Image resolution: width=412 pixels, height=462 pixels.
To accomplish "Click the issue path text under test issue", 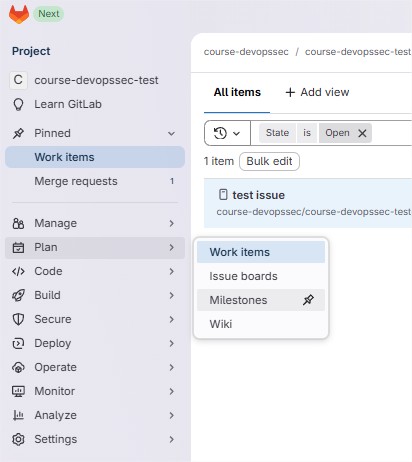I will pos(314,212).
